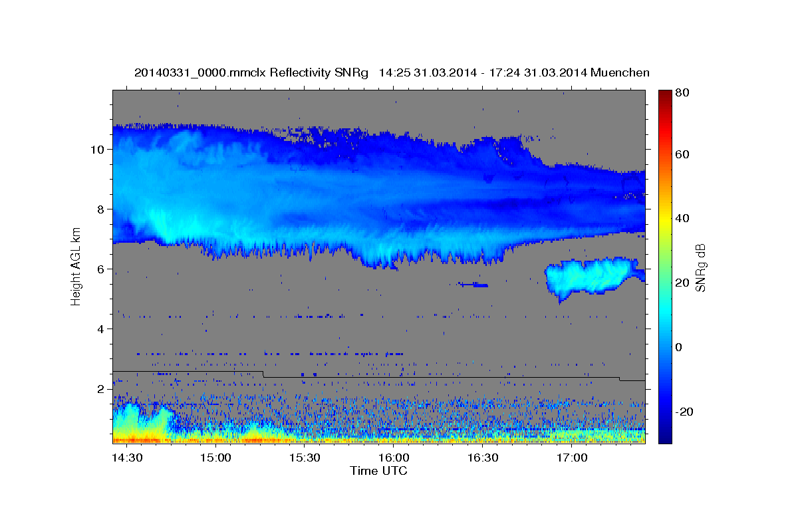798x532 pixels.
Task: Click the 15:30 time tick label
Action: coord(305,458)
